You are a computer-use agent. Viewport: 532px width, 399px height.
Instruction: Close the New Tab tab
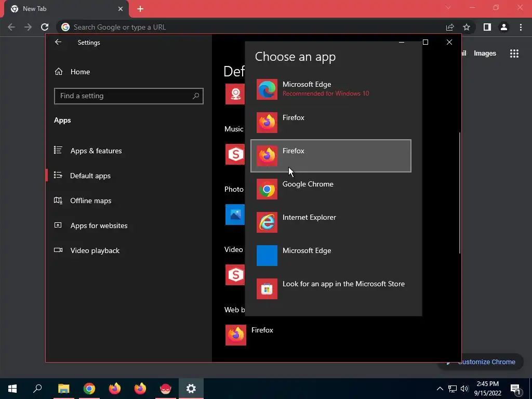pyautogui.click(x=121, y=9)
